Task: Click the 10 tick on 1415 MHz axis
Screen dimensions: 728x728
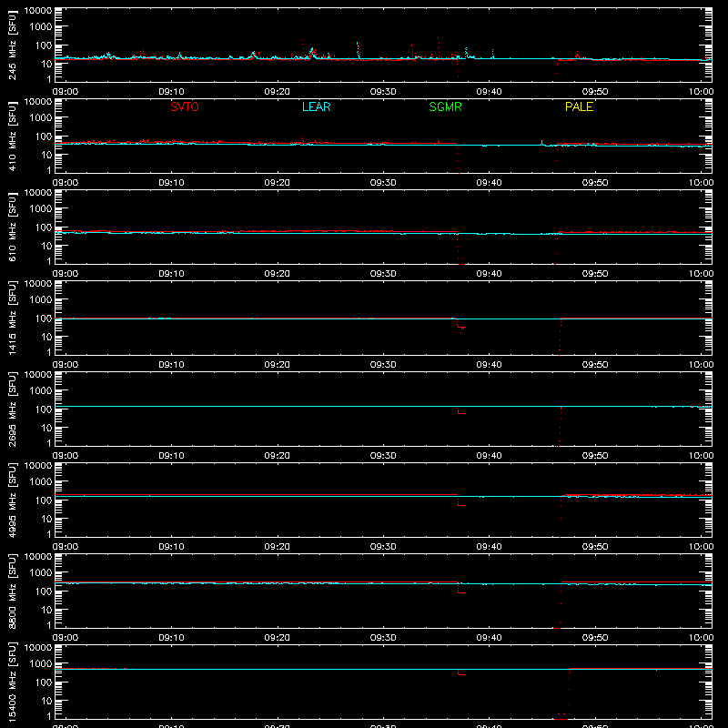Action: (x=46, y=337)
